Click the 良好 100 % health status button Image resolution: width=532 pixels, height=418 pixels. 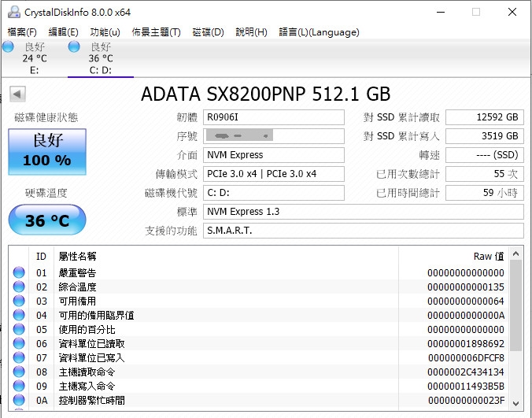click(47, 152)
